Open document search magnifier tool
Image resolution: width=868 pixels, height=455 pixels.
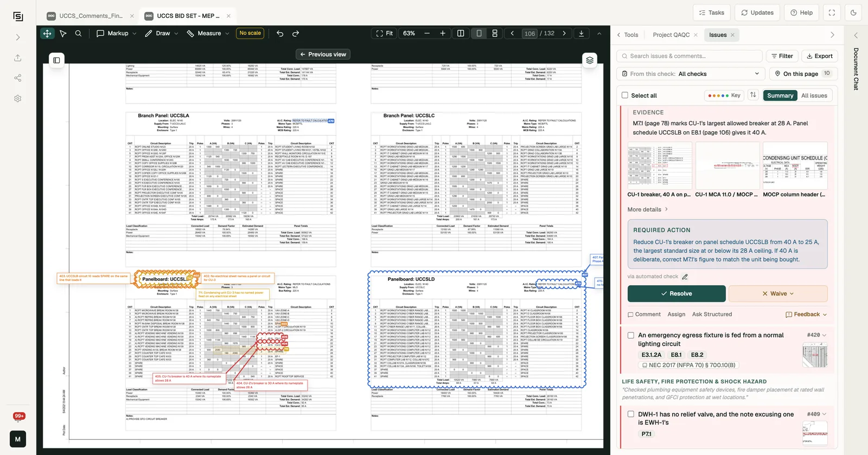point(79,33)
